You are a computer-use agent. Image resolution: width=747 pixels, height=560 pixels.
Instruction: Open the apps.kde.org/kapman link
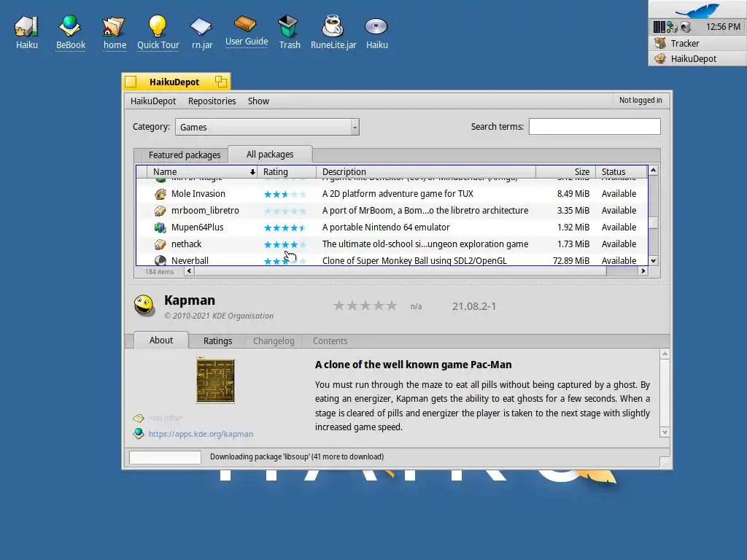pos(201,434)
